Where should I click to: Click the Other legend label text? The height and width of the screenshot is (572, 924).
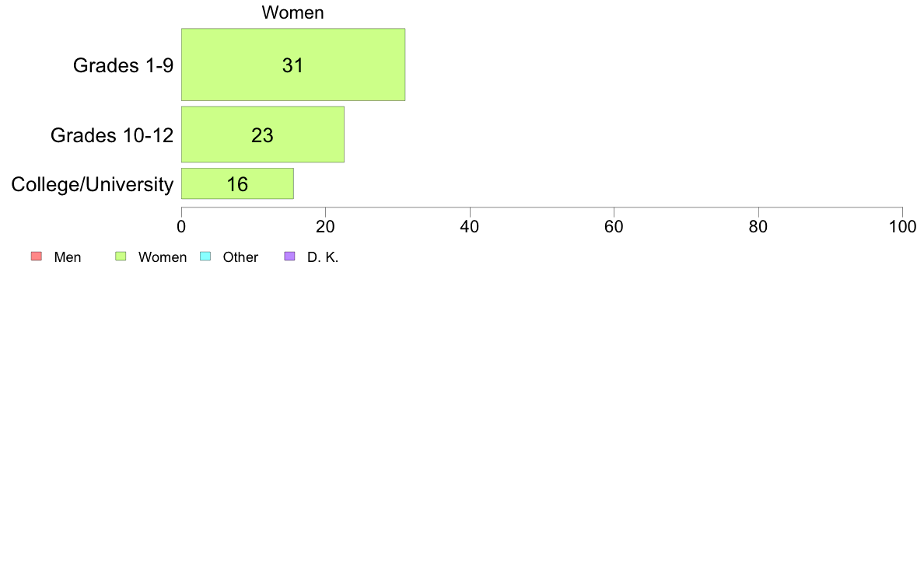coord(240,257)
